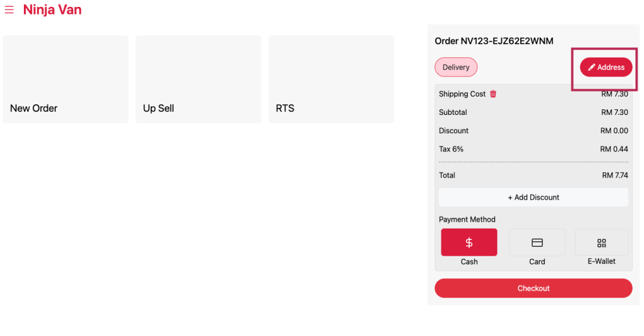
Task: Click the pencil icon on Address button
Action: pyautogui.click(x=591, y=67)
